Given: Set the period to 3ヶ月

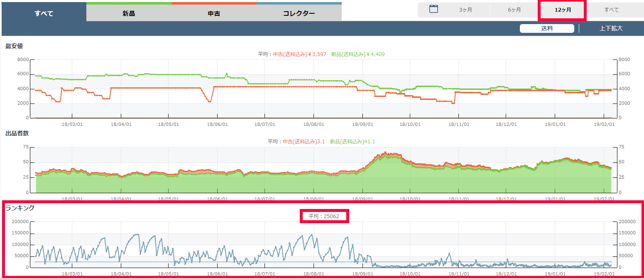Looking at the screenshot, I should click(x=465, y=10).
